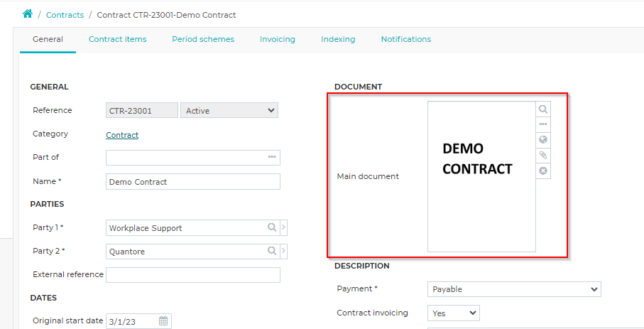The height and width of the screenshot is (329, 644).
Task: Switch to the General tab
Action: click(48, 40)
